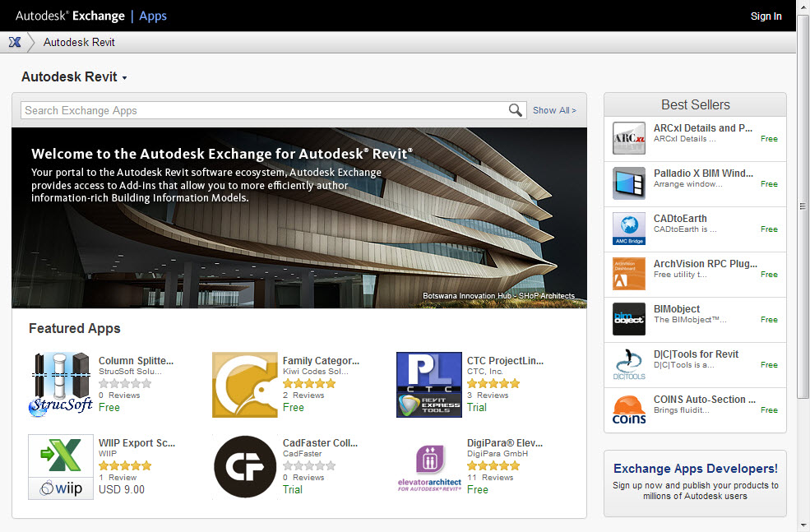810x532 pixels.
Task: Click the Botswana Innovation Hub caption
Action: pyautogui.click(x=498, y=296)
